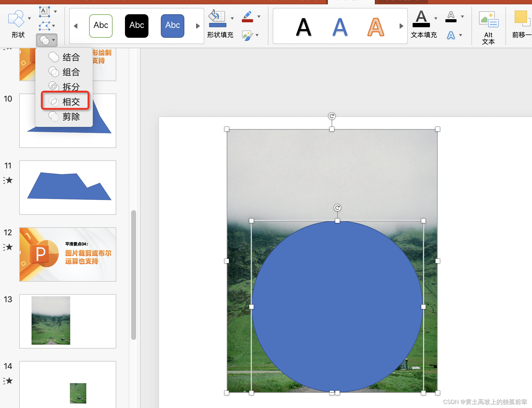532x408 pixels.
Task: Open the text box dropdown arrow
Action: [55, 12]
